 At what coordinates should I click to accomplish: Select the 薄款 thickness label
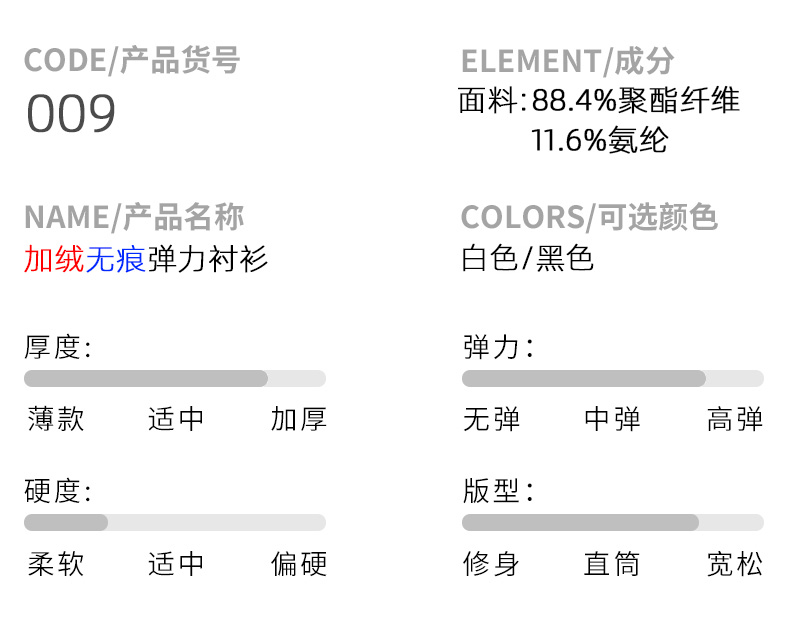56,419
